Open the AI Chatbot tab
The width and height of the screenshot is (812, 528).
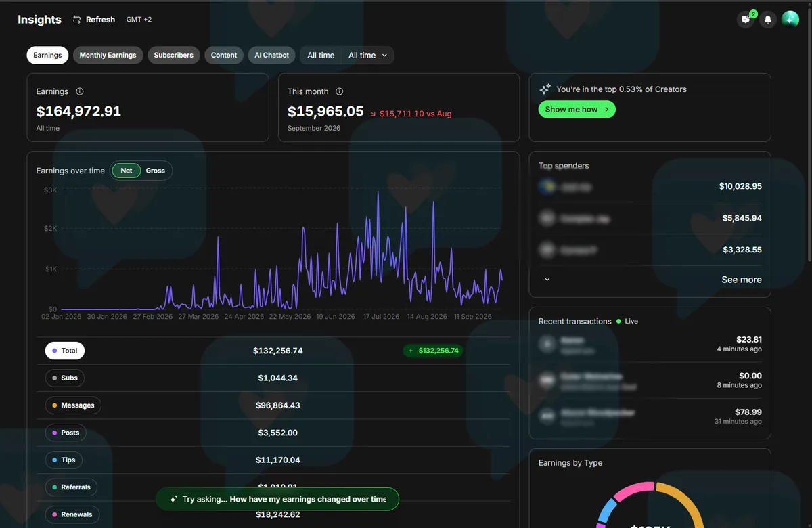click(272, 56)
